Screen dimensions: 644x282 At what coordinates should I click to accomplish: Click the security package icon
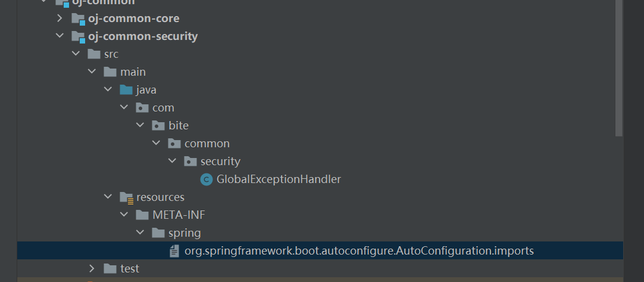click(x=190, y=162)
